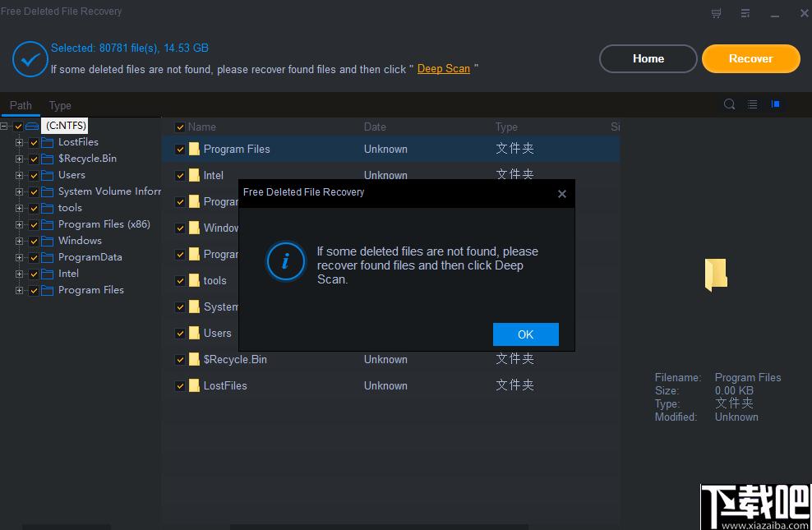Image resolution: width=812 pixels, height=530 pixels.
Task: Sort by the Type column header
Action: [506, 127]
